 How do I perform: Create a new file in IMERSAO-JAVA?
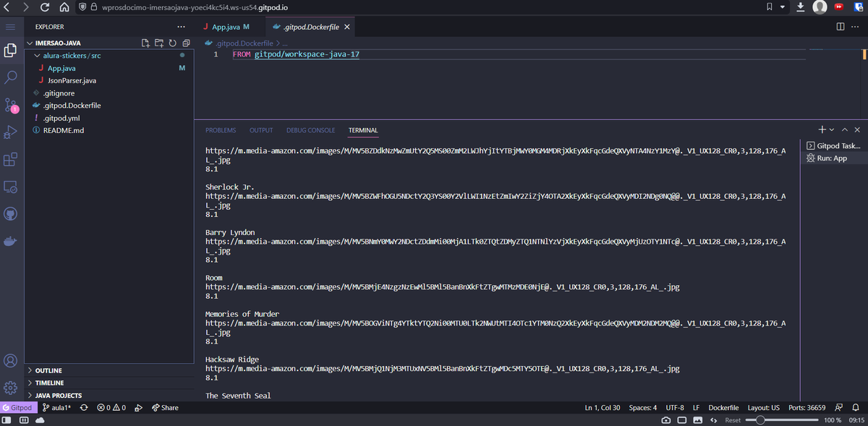point(146,43)
